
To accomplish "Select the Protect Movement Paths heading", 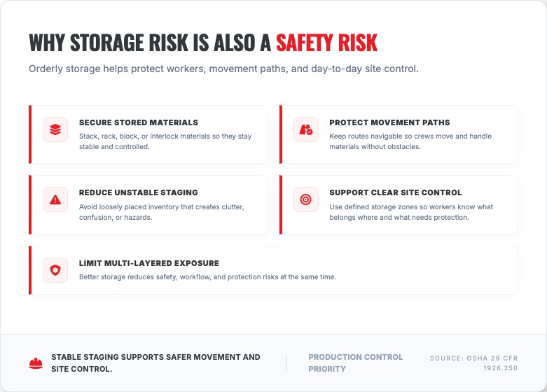I will point(389,122).
